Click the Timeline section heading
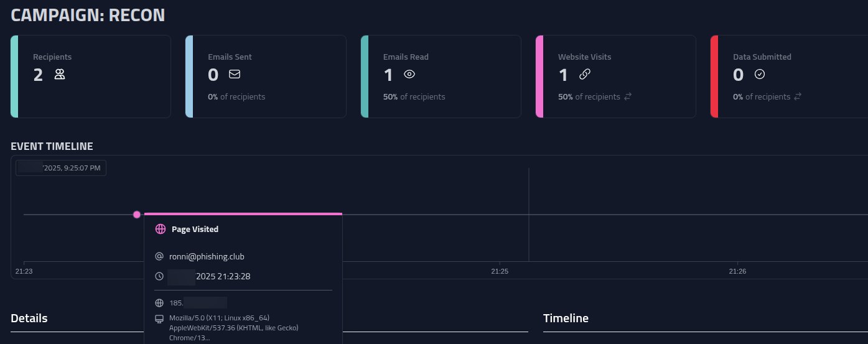This screenshot has width=868, height=344. [x=566, y=318]
